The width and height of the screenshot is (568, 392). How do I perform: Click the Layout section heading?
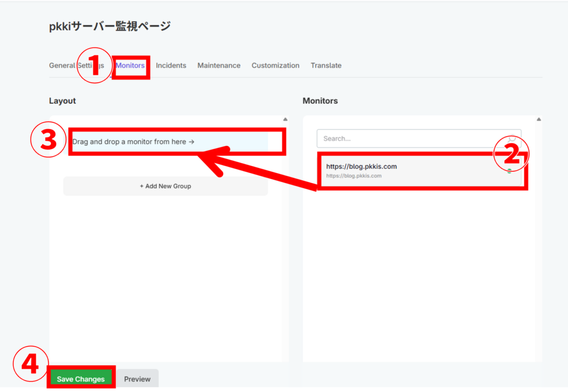tap(62, 100)
